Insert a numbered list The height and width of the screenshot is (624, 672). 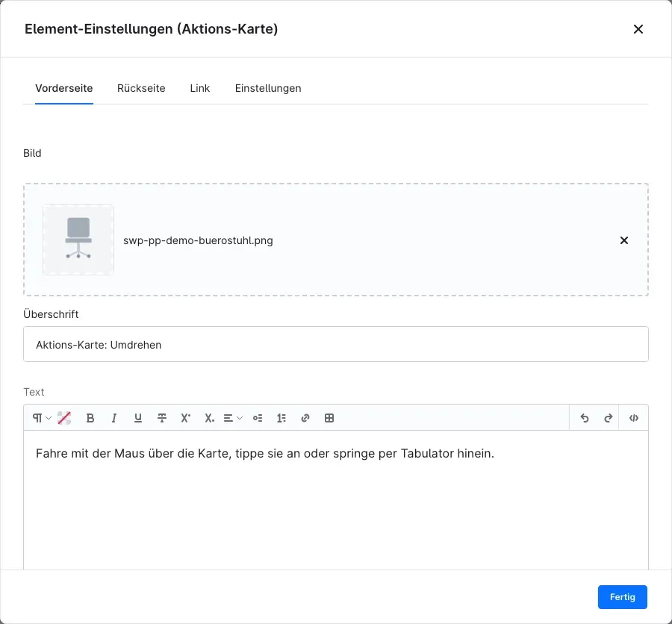[281, 418]
